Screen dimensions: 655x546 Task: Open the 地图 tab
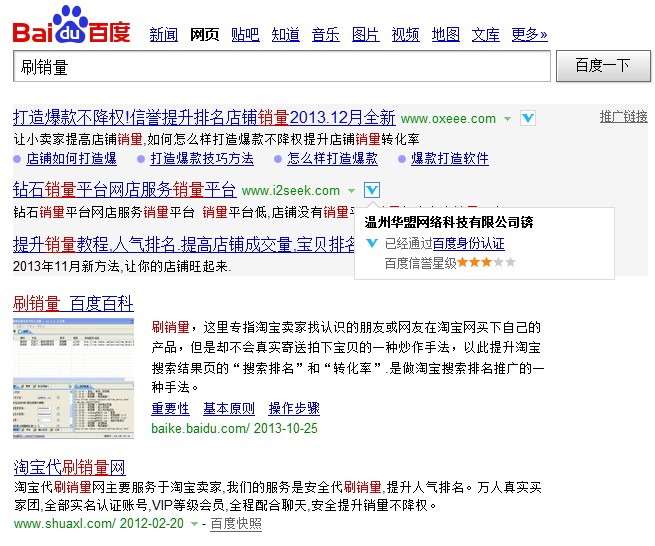coord(446,34)
